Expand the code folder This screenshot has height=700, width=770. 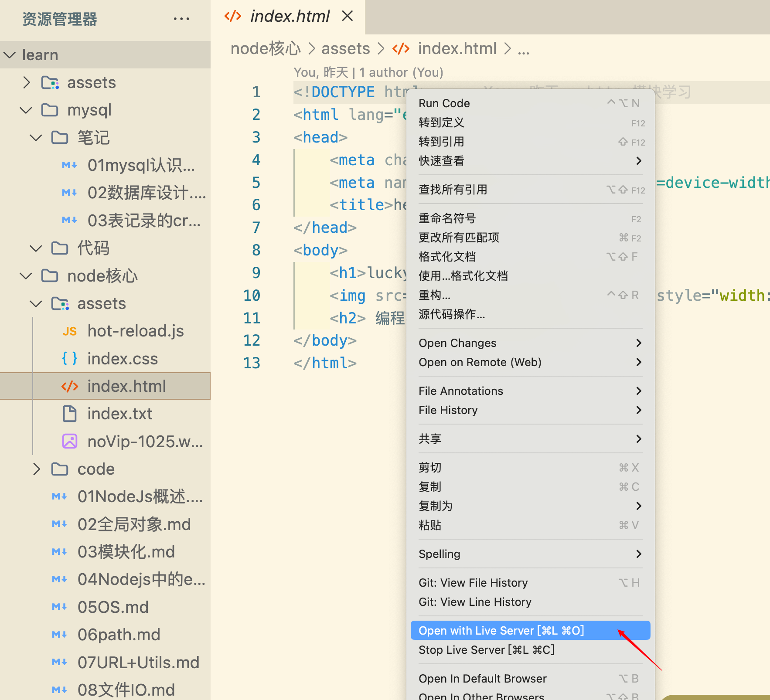pyautogui.click(x=37, y=469)
